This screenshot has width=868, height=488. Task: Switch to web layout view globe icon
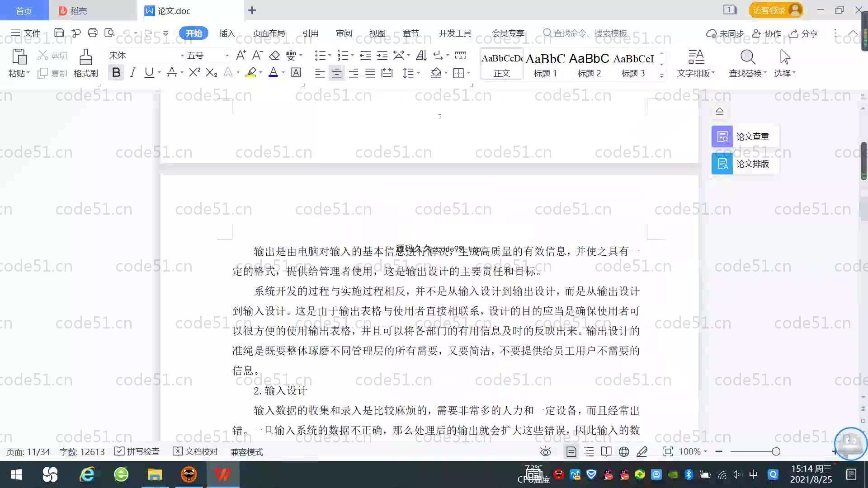[x=624, y=451]
